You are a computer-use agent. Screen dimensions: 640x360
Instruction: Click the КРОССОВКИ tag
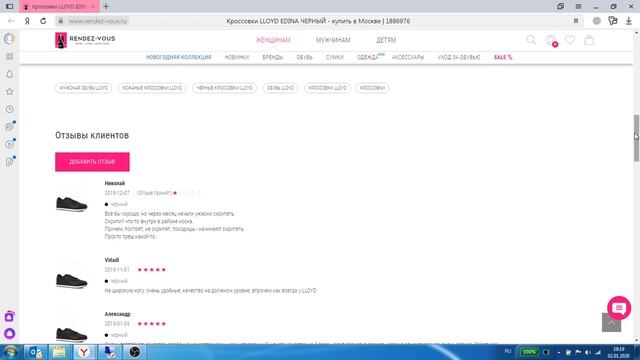[372, 88]
